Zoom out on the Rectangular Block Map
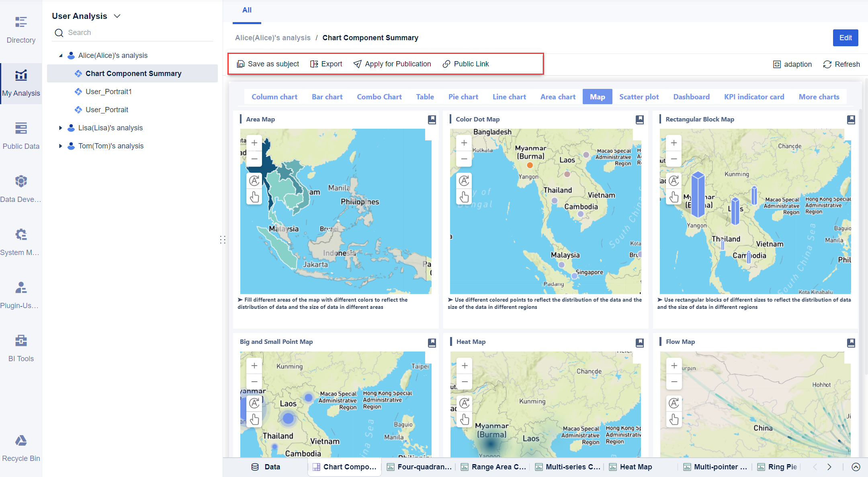The height and width of the screenshot is (477, 868). [x=674, y=158]
